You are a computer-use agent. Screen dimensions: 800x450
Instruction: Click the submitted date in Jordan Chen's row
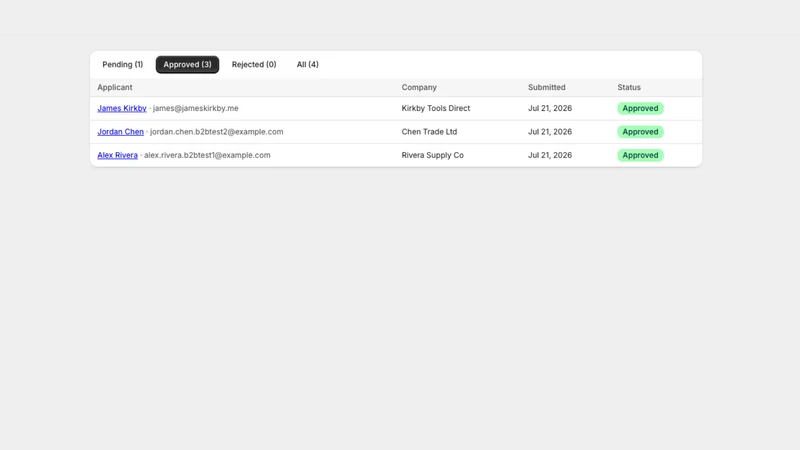pyautogui.click(x=550, y=132)
